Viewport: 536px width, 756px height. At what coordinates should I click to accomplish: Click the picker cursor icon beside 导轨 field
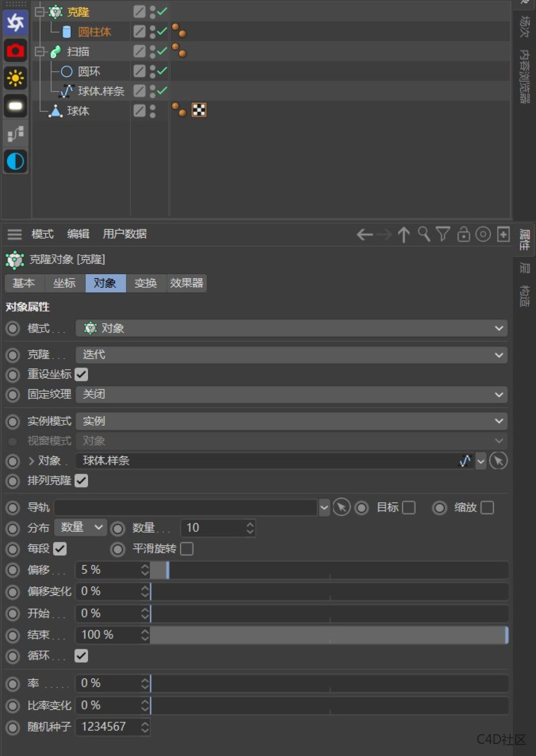click(x=341, y=507)
